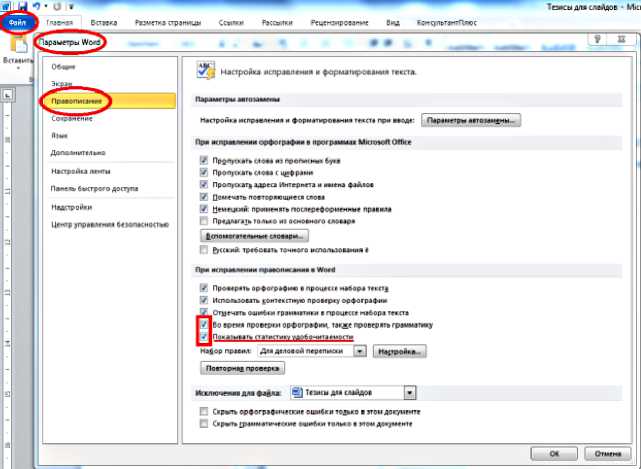Click the ruler tab selector icon
The height and width of the screenshot is (469, 641).
[x=8, y=96]
